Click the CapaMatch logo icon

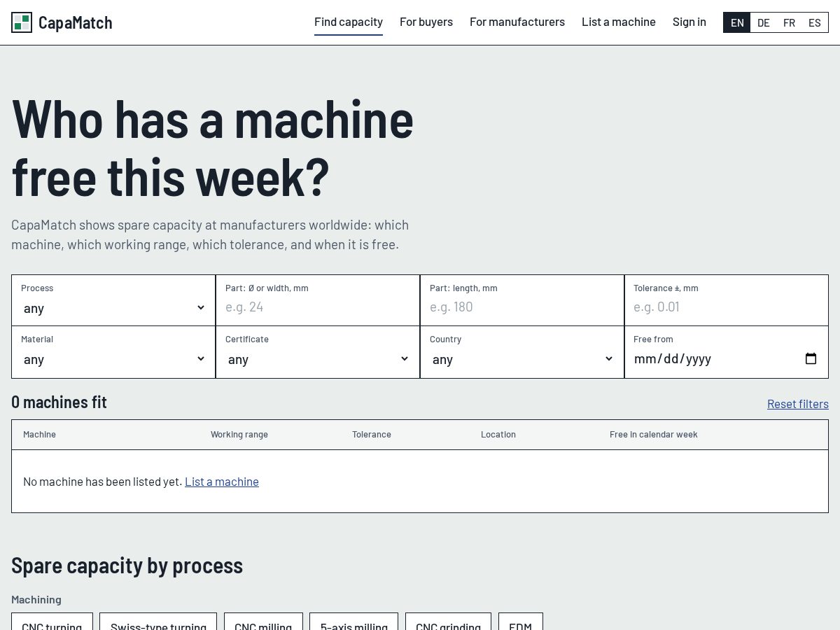point(22,22)
